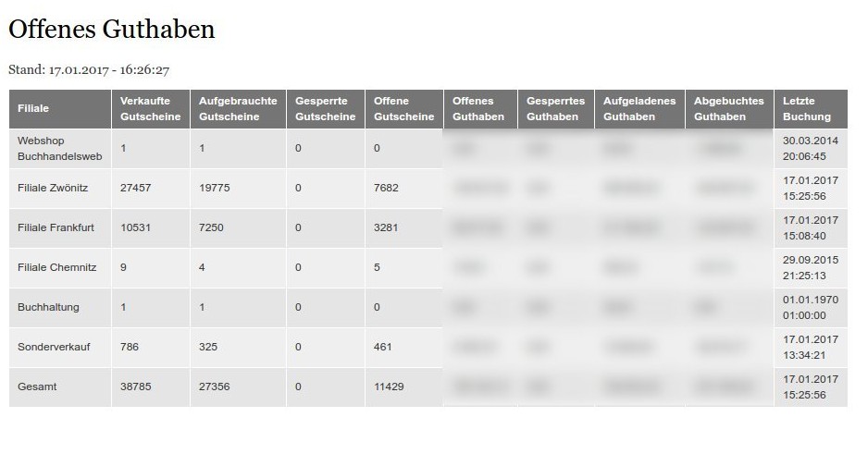
Task: Click the Gesperrte Gutscheine header
Action: tap(325, 109)
